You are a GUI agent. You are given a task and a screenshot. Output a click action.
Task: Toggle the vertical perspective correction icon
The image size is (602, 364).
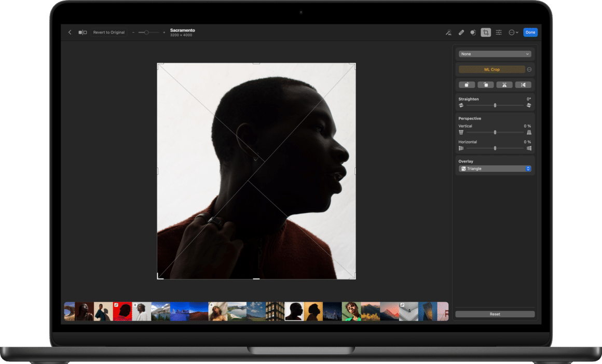click(x=461, y=132)
